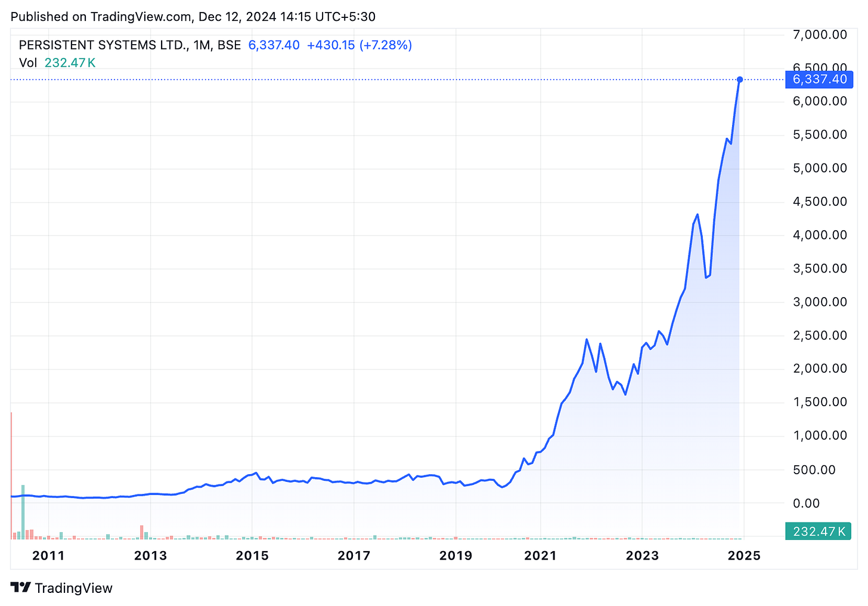
Task: Click the 6,000.00 price axis label
Action: coord(820,101)
